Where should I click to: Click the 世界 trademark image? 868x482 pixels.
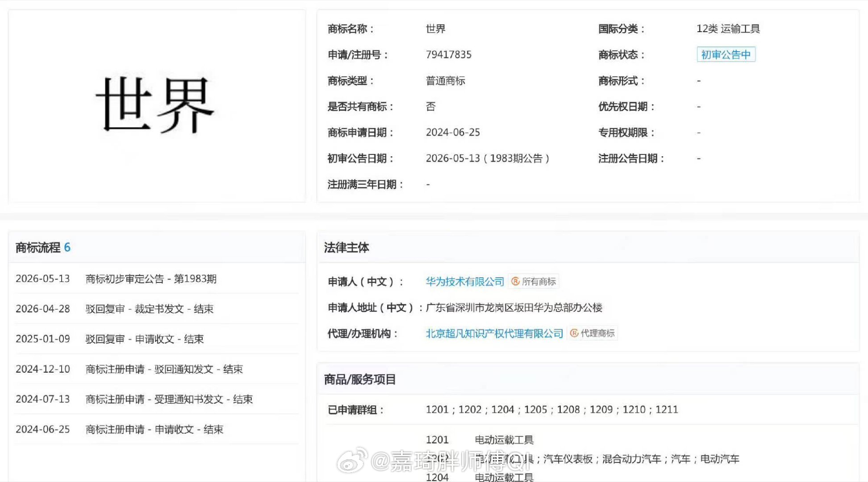(x=155, y=105)
